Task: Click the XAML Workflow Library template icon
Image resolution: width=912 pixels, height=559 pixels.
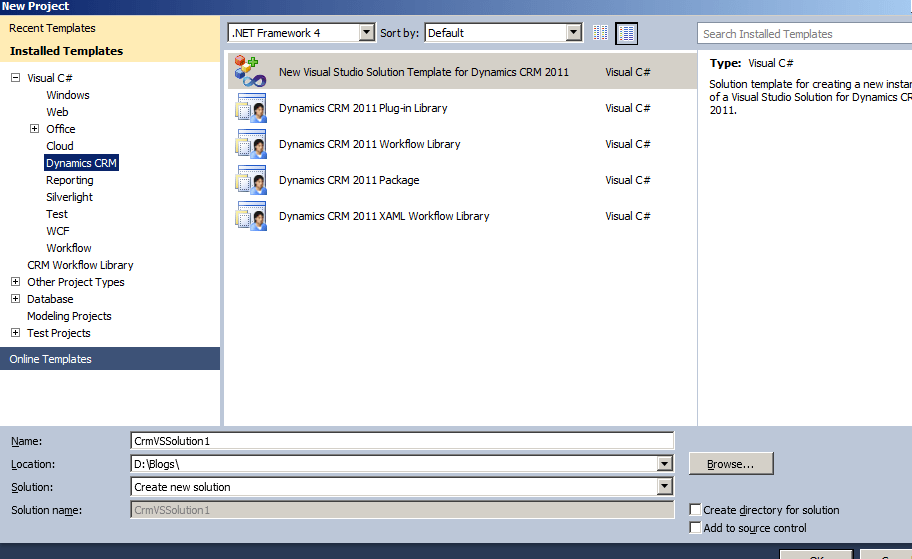Action: pos(251,216)
